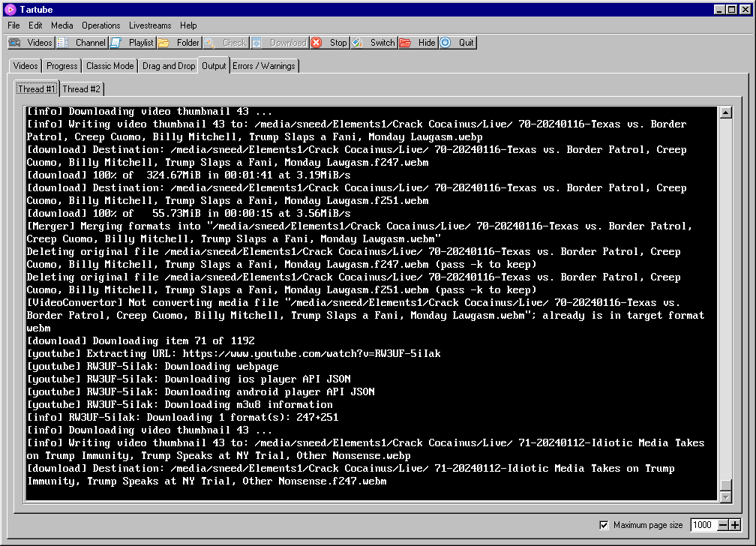Click the 'Downloading webpage' youtube line
Screen dimensions: 756x546
coord(153,366)
